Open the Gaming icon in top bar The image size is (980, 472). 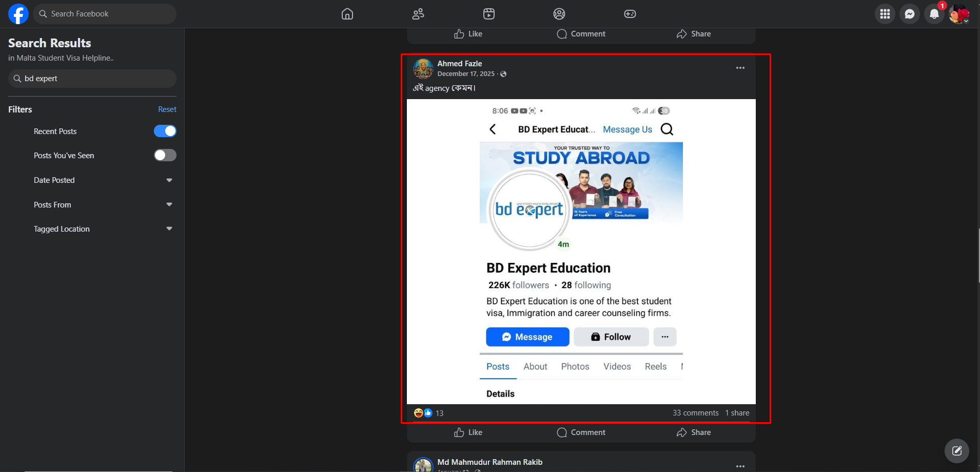tap(630, 14)
